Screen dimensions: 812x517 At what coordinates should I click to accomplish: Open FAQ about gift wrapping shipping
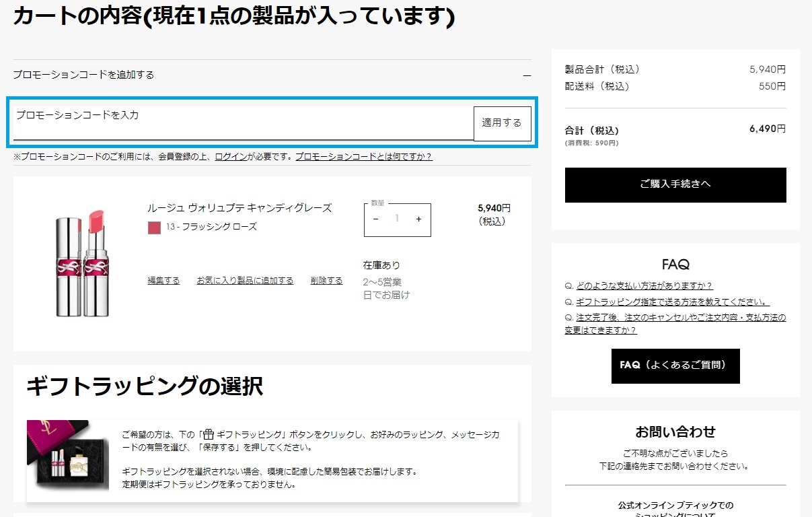point(672,302)
